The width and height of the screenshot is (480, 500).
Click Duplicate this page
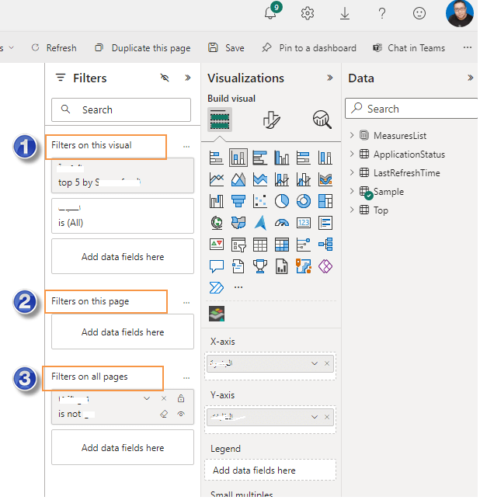pos(142,48)
